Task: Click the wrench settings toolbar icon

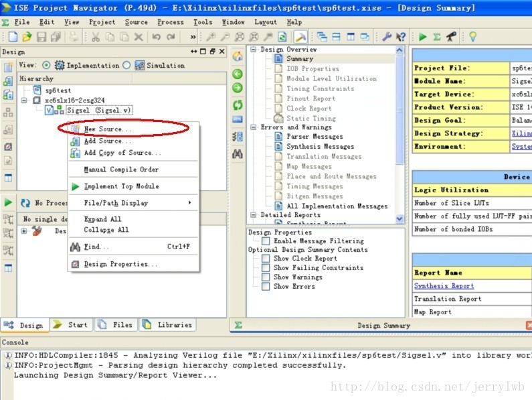Action: (386, 37)
